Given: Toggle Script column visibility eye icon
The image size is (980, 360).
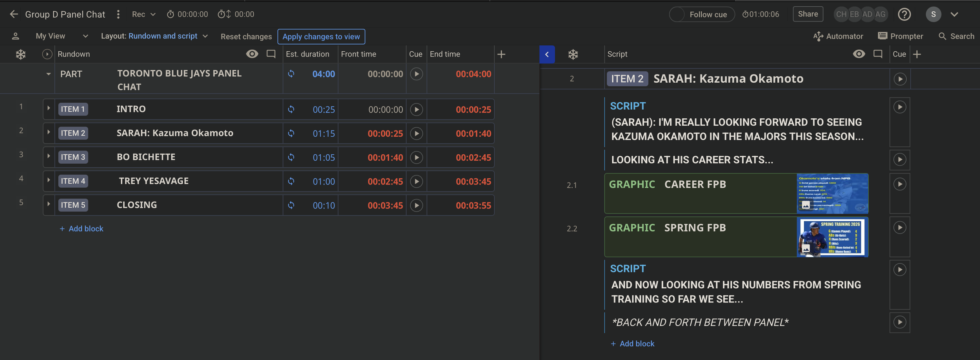Looking at the screenshot, I should (859, 54).
